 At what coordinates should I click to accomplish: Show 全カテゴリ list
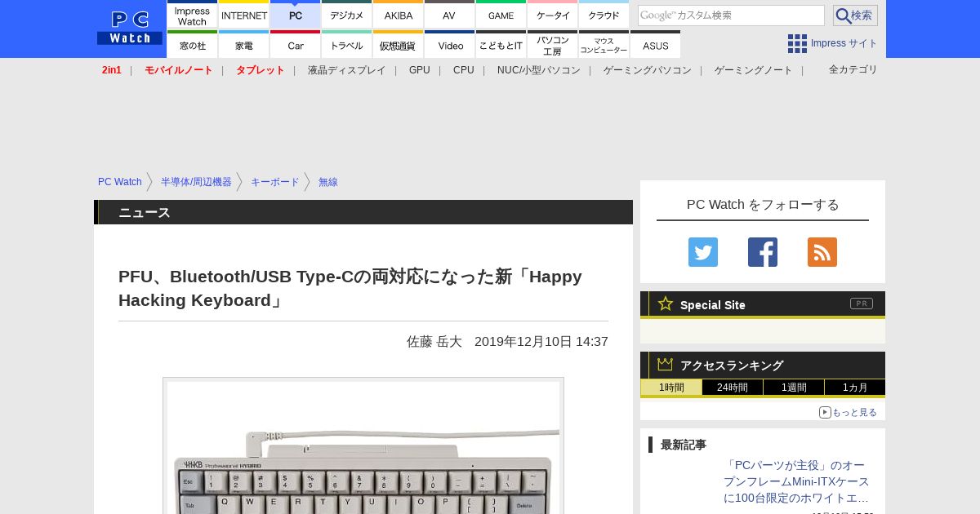(x=853, y=69)
